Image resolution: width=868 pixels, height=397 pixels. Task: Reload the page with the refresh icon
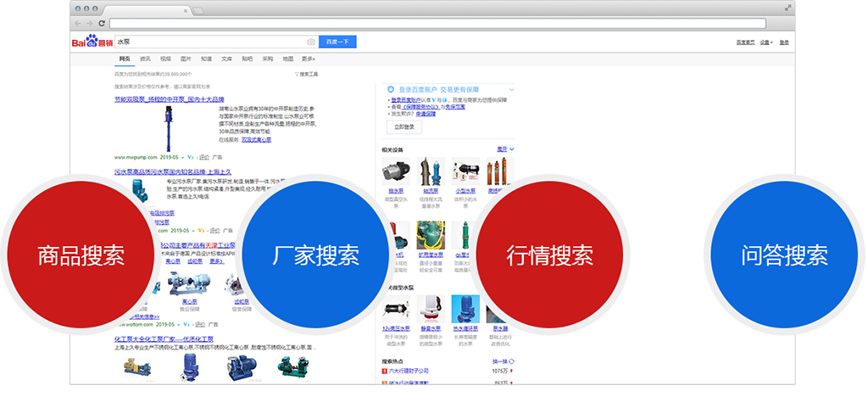pos(102,22)
